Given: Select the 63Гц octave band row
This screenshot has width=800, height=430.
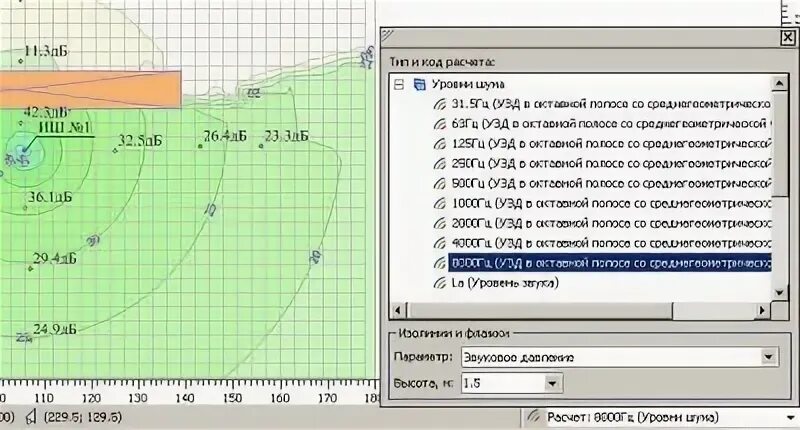Looking at the screenshot, I should point(611,124).
